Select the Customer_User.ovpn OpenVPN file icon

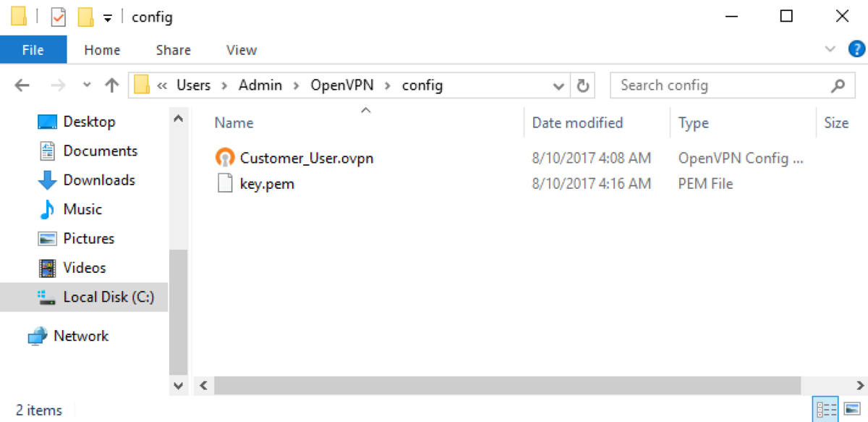(226, 158)
